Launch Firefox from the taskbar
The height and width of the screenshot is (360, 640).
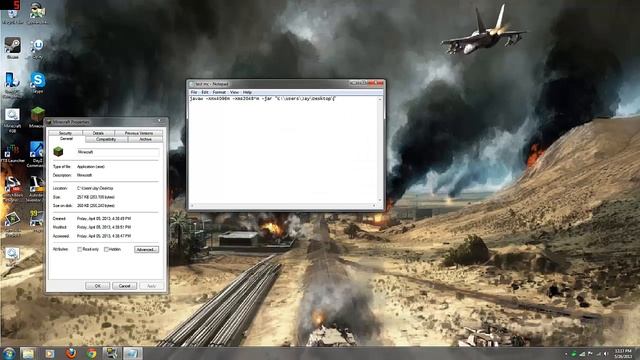pyautogui.click(x=71, y=353)
